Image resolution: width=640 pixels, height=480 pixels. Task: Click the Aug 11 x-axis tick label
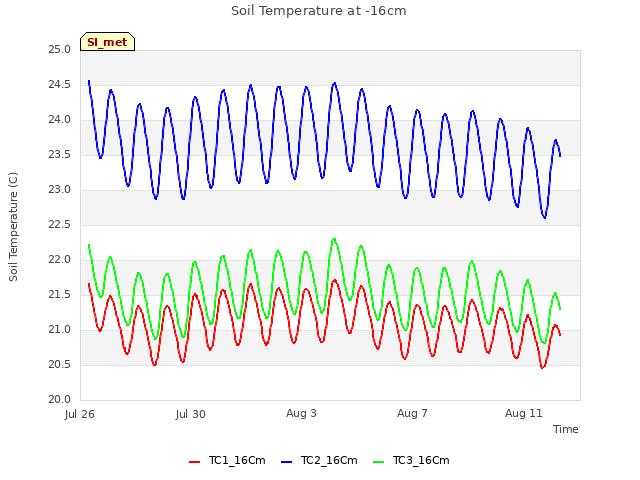(x=524, y=413)
